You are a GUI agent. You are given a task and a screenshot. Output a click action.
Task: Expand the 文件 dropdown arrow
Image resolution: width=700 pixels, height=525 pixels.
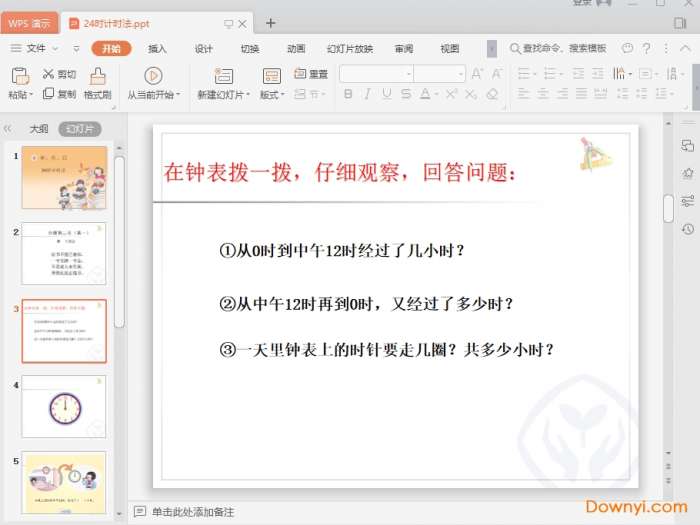(x=55, y=48)
